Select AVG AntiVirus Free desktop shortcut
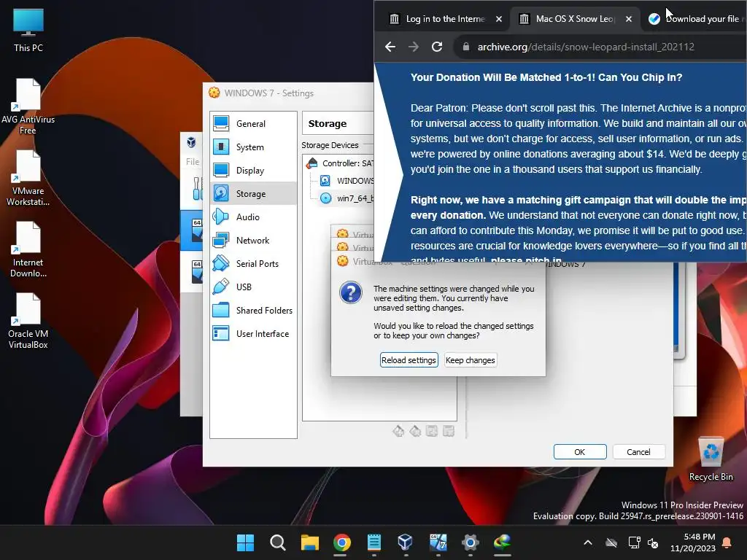Screen dimensions: 747x560 pyautogui.click(x=28, y=106)
